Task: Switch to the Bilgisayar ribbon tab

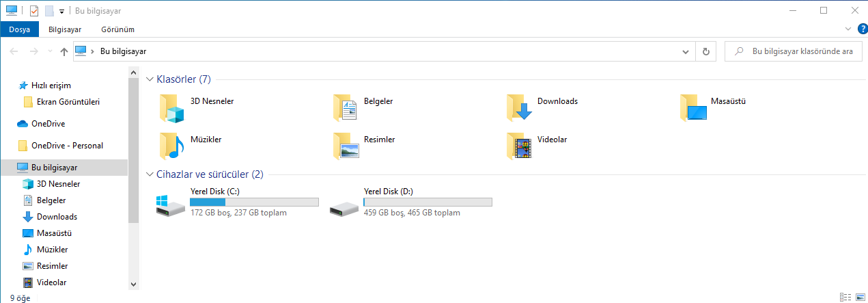Action: point(65,29)
